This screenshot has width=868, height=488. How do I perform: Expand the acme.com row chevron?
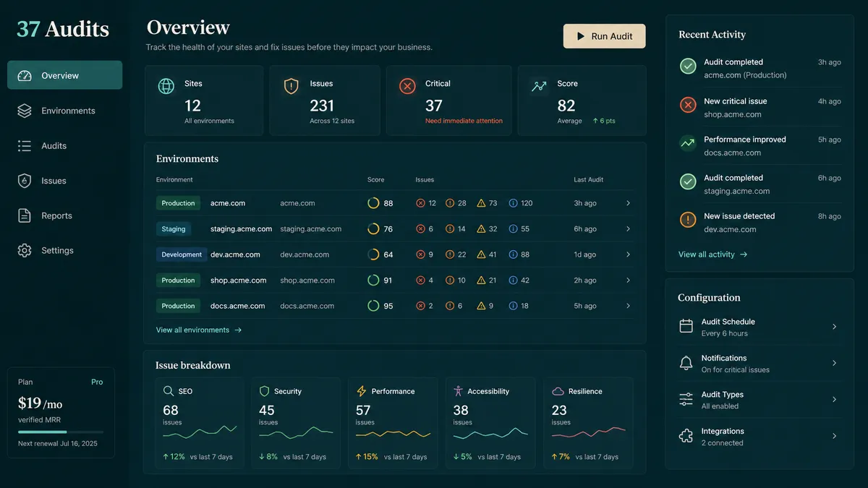click(628, 203)
